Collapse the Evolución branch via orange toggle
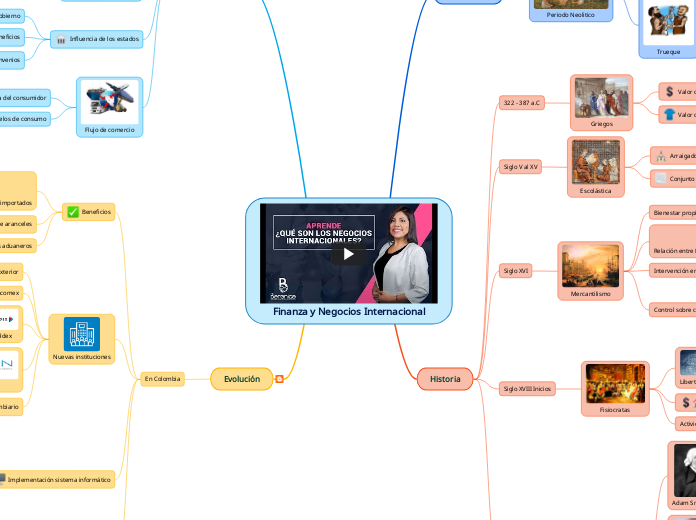 point(280,379)
